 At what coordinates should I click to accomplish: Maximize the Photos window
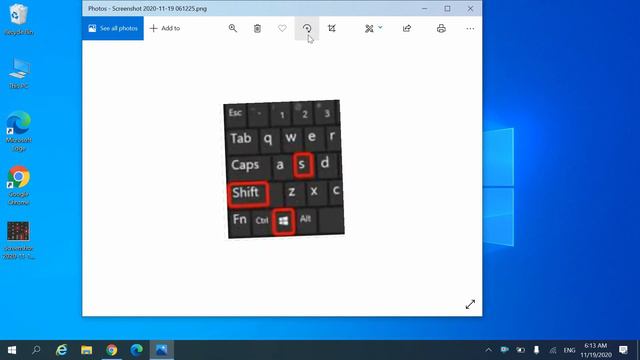447,9
